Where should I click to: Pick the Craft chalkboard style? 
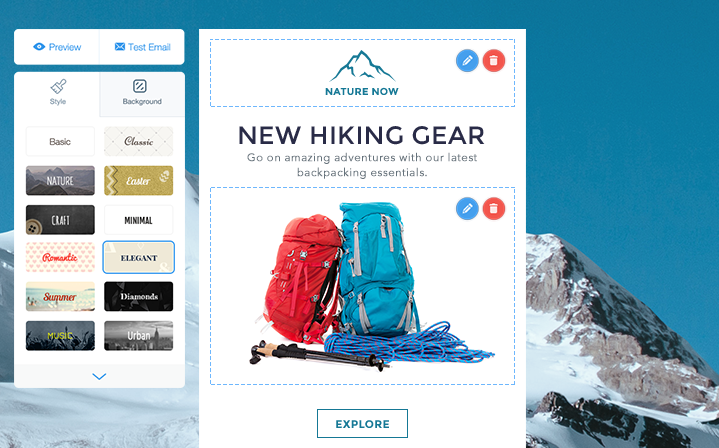click(x=60, y=220)
